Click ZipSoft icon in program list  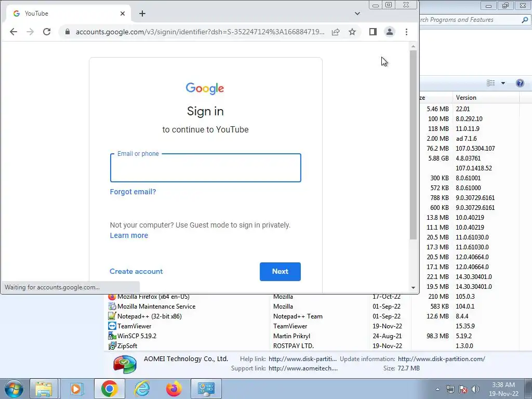[112, 345]
